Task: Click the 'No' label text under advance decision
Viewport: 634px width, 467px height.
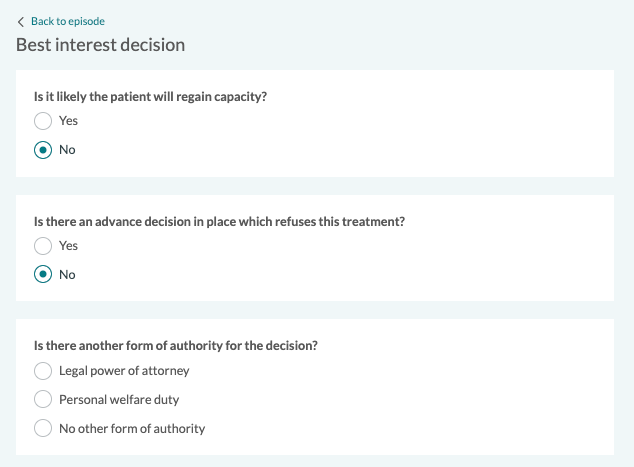Action: pyautogui.click(x=67, y=275)
